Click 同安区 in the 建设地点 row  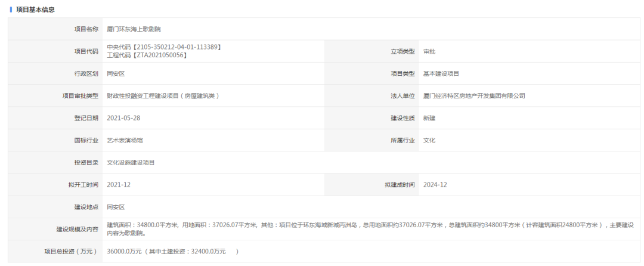(x=116, y=208)
